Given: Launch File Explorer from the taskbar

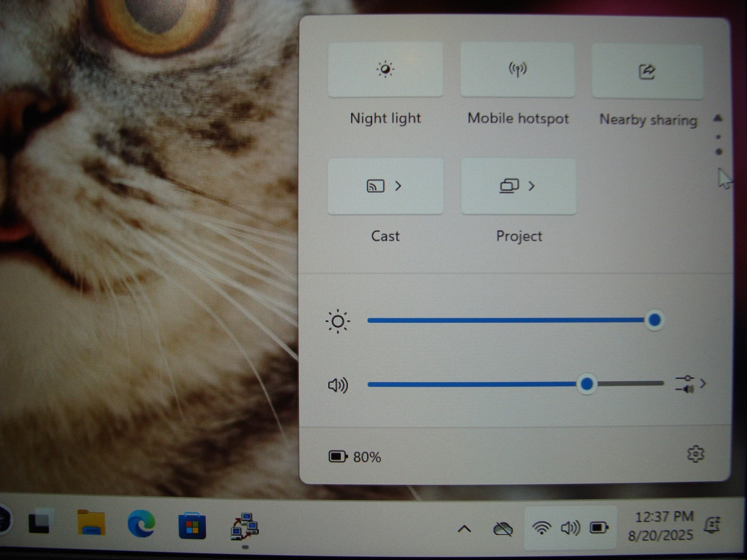Looking at the screenshot, I should tap(91, 523).
